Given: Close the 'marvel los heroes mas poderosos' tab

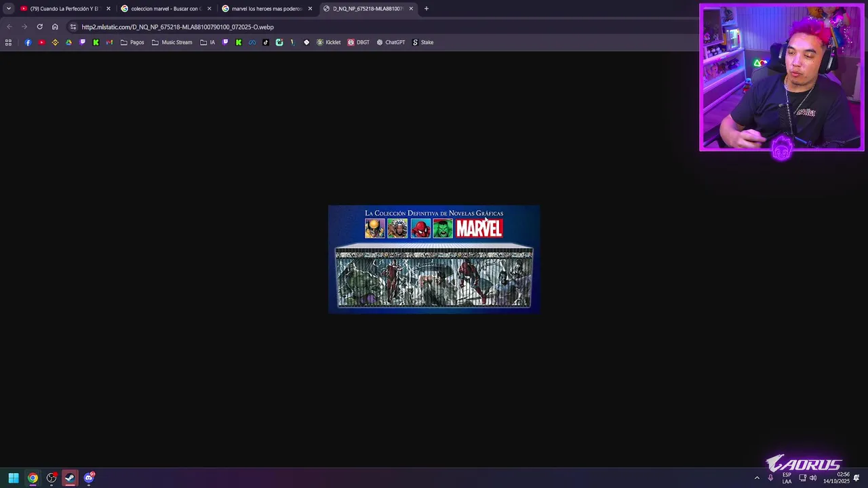Looking at the screenshot, I should (310, 9).
